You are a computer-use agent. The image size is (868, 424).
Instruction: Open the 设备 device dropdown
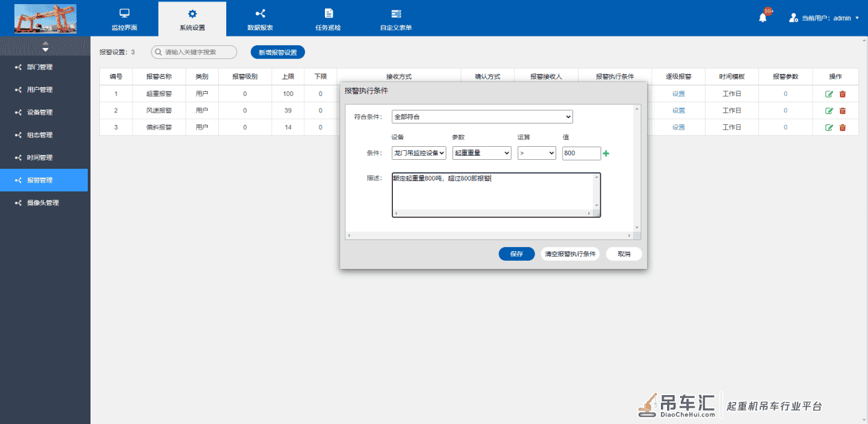pos(419,154)
